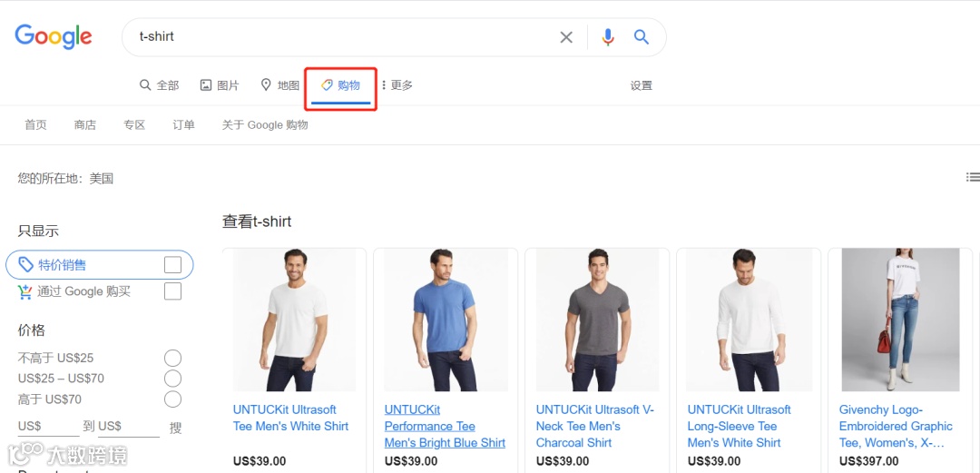Open Givenchy Logo-Embroidered Graphic Tee link
980x473 pixels.
897,426
